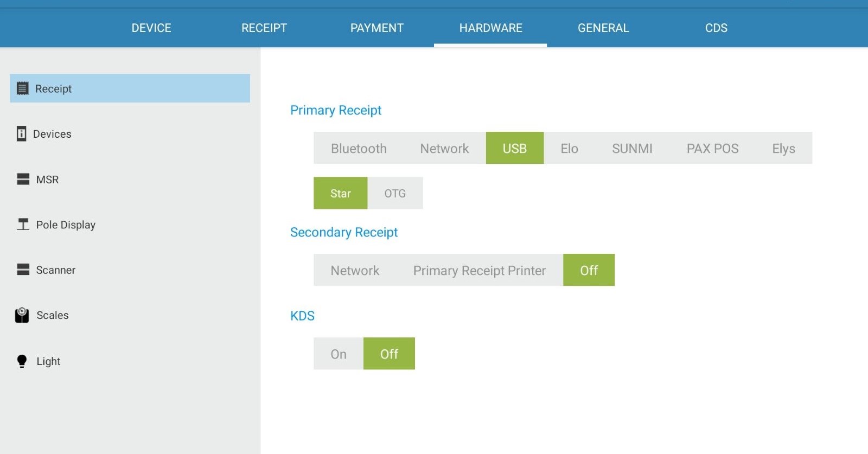Click the Scales icon in sidebar

(x=22, y=315)
